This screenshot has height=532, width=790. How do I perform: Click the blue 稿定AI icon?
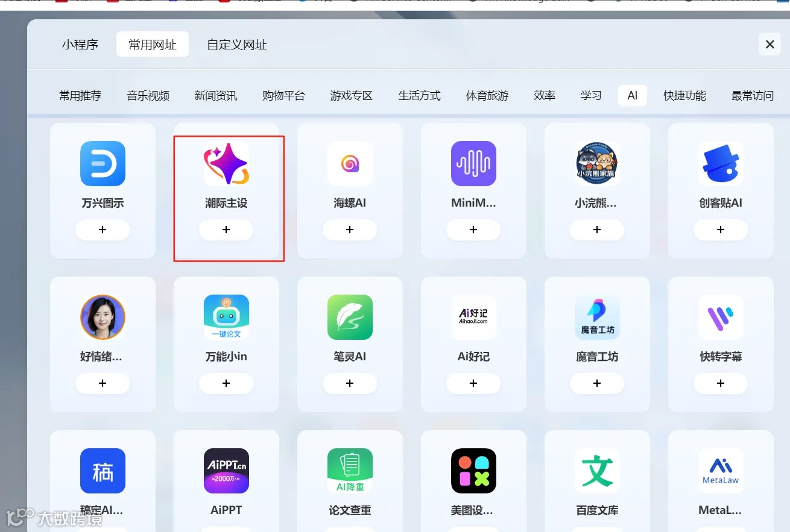(103, 471)
